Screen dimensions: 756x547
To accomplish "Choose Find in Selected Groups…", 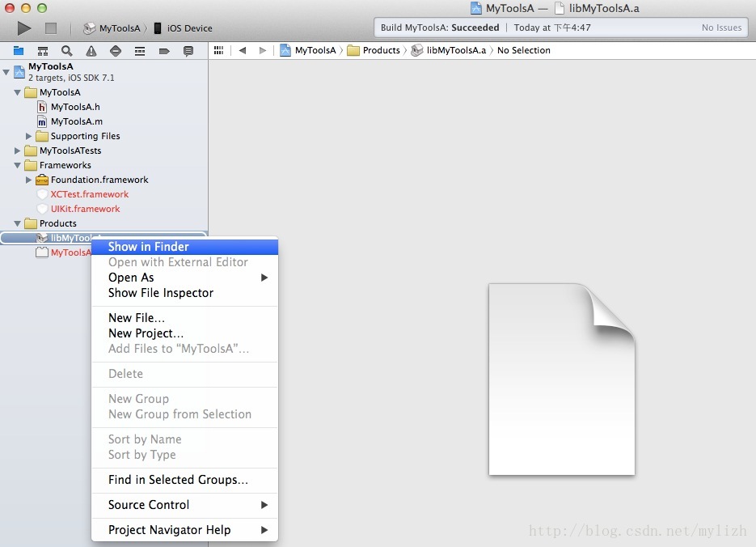I will point(184,480).
